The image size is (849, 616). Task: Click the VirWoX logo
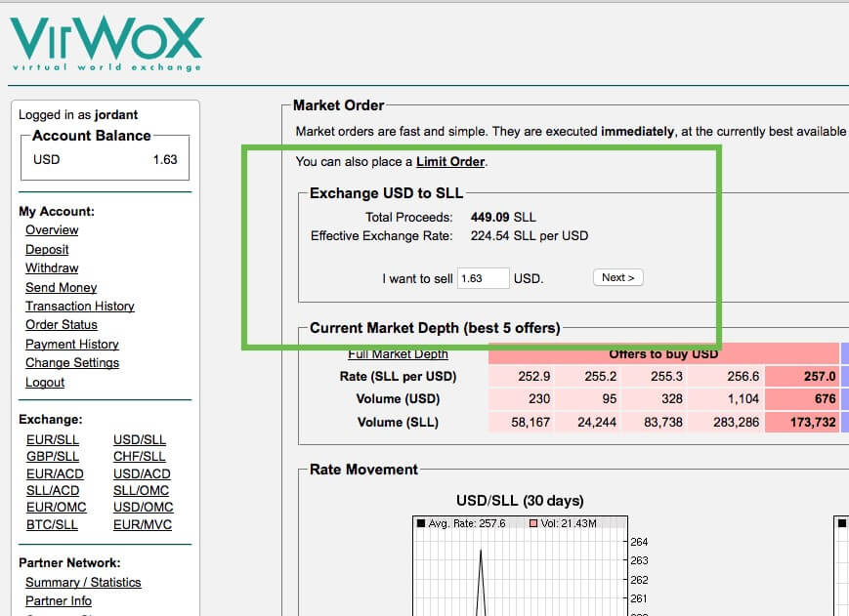click(106, 43)
